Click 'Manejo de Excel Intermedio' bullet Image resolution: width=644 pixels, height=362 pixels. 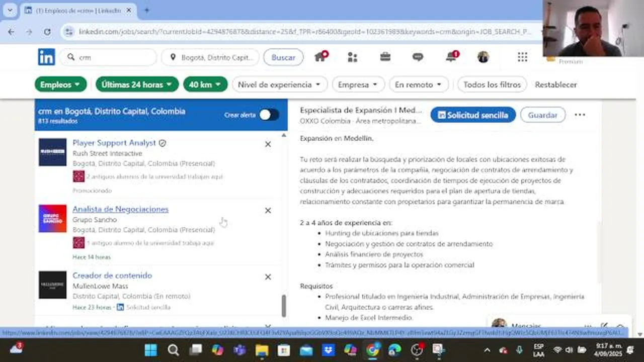(x=369, y=318)
